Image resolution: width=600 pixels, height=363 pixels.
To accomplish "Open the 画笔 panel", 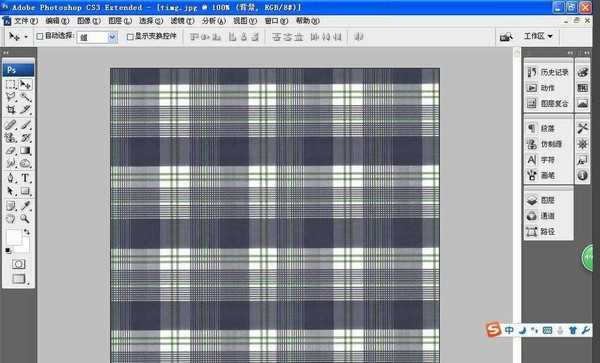I will point(548,176).
